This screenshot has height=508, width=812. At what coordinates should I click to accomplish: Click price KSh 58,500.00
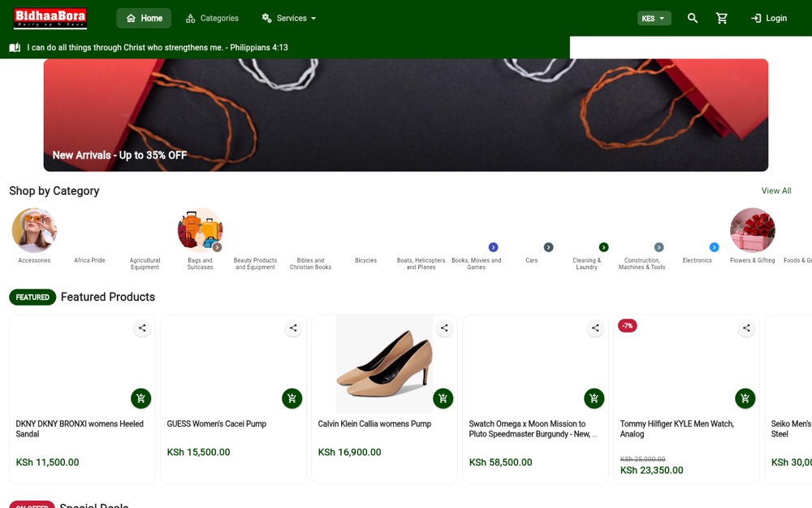click(501, 462)
